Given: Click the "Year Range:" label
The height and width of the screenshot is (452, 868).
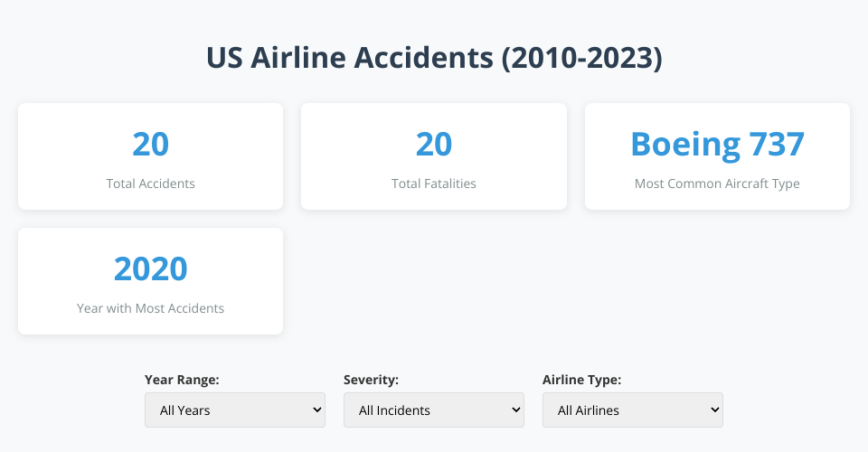Looking at the screenshot, I should (182, 380).
